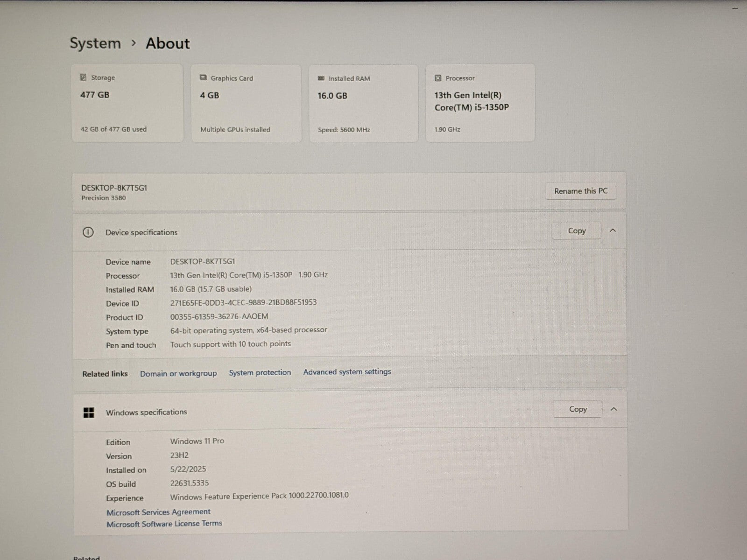Copy the device specifications
Screen dimensions: 747x560
tap(577, 231)
